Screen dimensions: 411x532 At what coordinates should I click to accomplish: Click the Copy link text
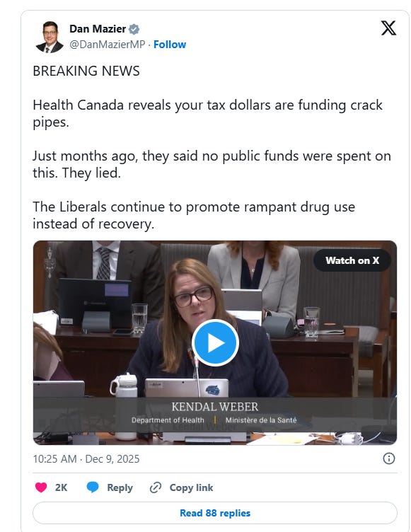191,487
